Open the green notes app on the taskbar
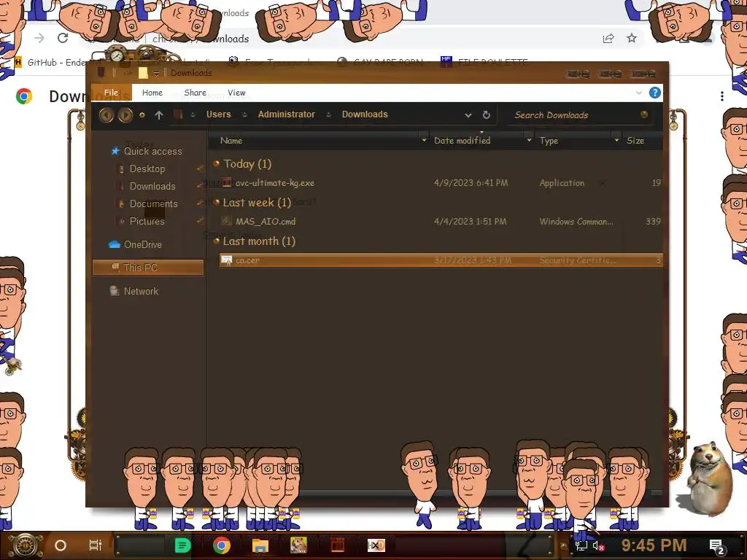This screenshot has width=747, height=560. pyautogui.click(x=182, y=545)
